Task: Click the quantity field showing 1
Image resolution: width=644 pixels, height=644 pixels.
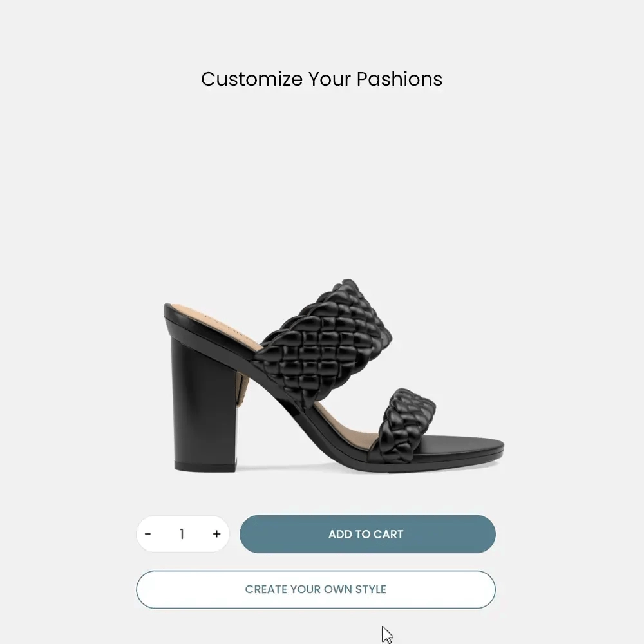Action: 182,534
